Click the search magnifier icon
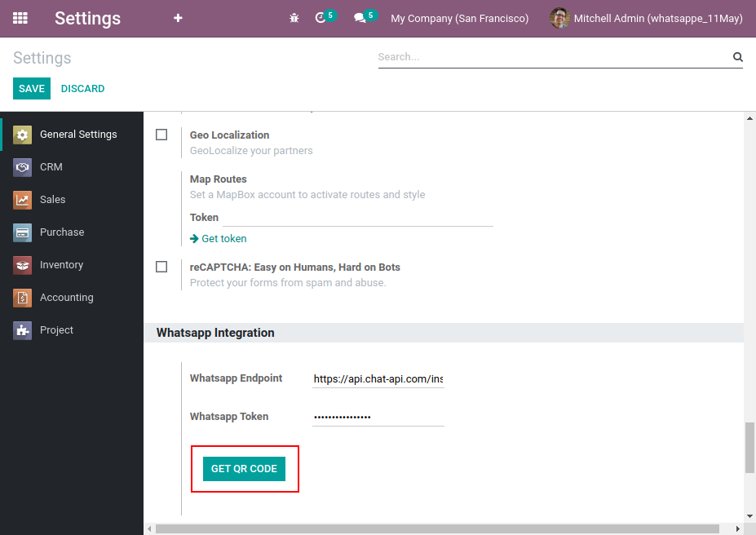This screenshot has height=535, width=756. click(738, 57)
